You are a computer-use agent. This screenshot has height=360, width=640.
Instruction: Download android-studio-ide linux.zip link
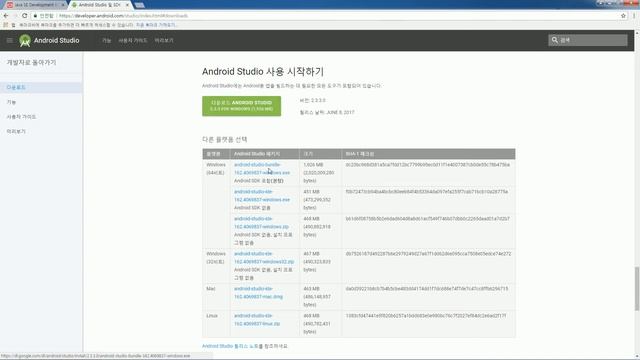[257, 320]
